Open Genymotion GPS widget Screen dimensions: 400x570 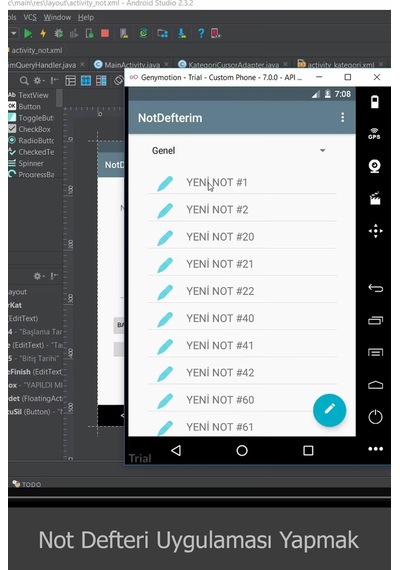pos(375,134)
